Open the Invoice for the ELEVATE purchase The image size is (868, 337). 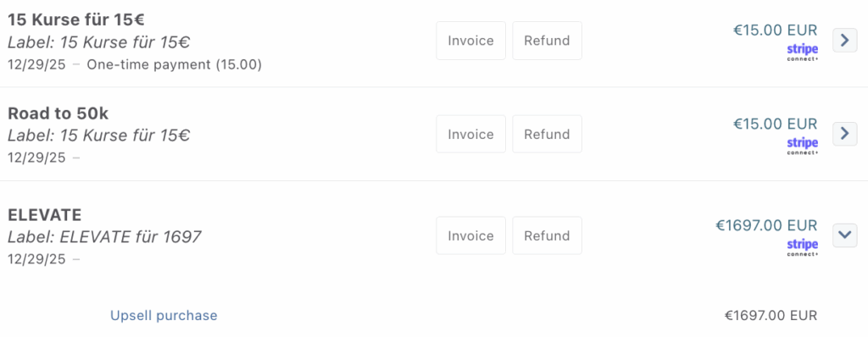point(470,235)
